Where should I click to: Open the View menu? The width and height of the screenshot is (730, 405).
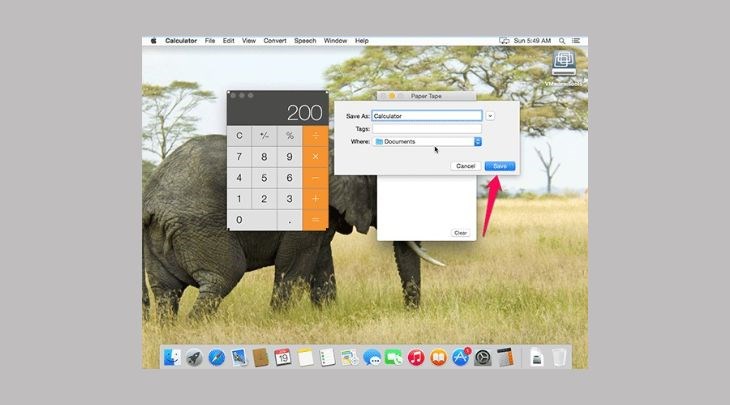coord(249,41)
